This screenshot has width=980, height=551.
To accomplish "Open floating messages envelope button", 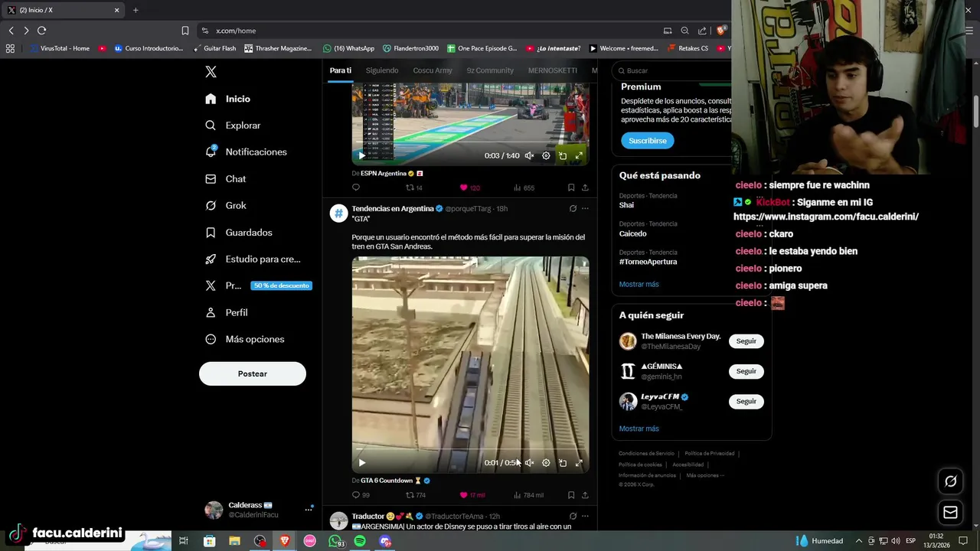I will tap(950, 512).
